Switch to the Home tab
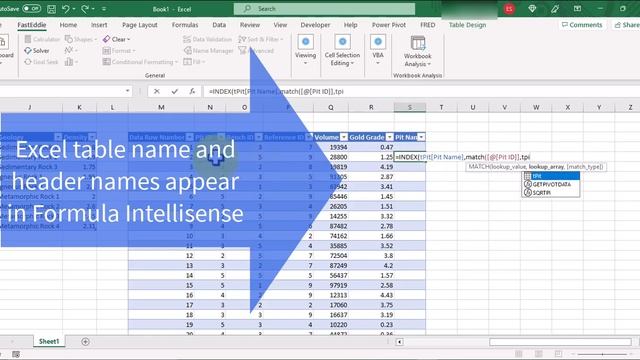Image resolution: width=640 pixels, height=360 pixels. tap(68, 25)
